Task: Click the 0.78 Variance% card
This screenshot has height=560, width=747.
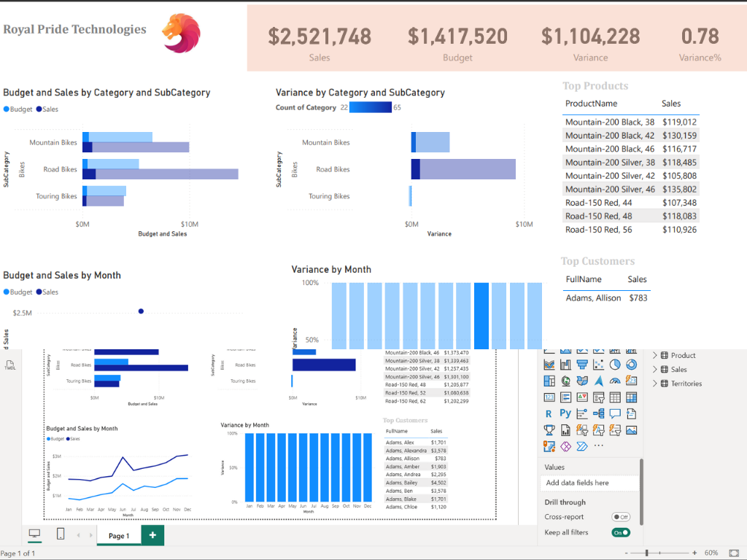Action: [700, 44]
